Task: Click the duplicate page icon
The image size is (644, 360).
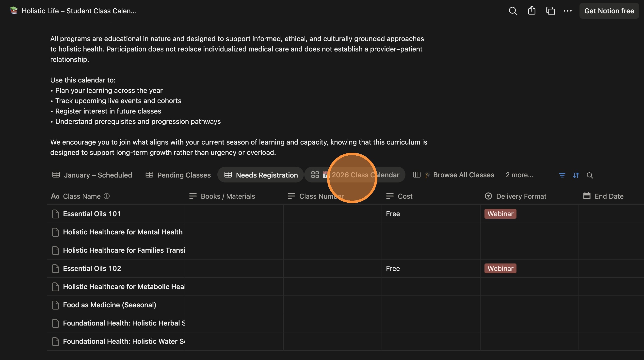Action: pos(550,11)
